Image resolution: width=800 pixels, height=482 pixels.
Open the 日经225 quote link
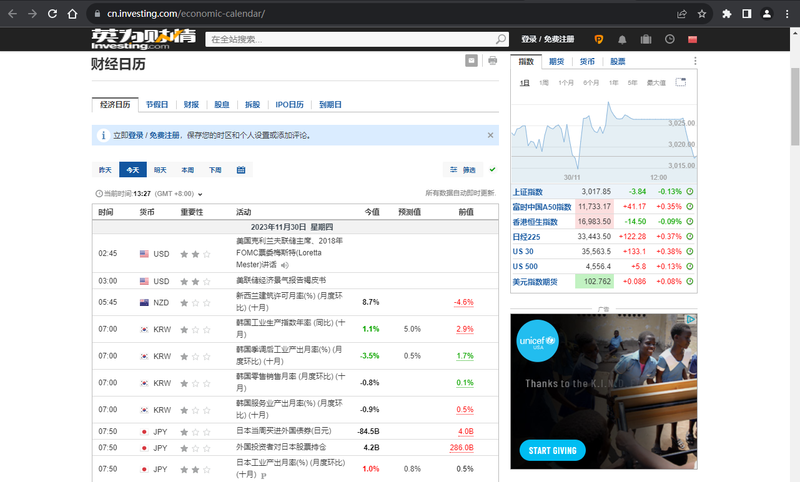coord(526,237)
